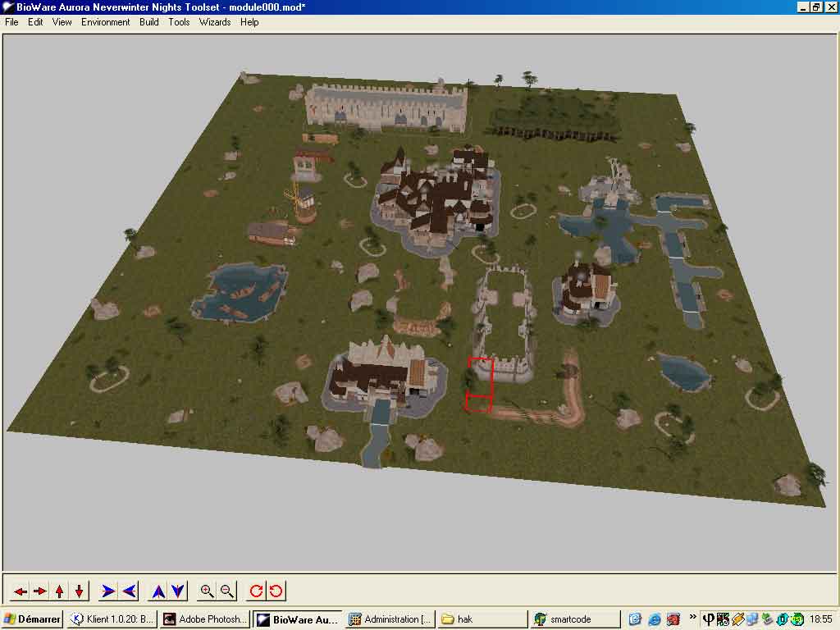This screenshot has width=840, height=630.
Task: Open the Environment menu
Action: click(x=106, y=22)
